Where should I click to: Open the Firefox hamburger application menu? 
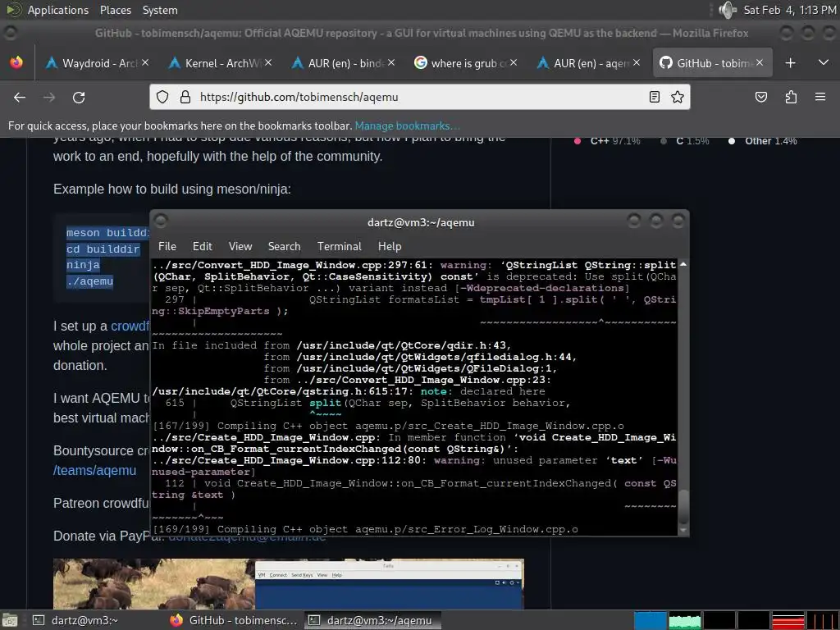(820, 97)
